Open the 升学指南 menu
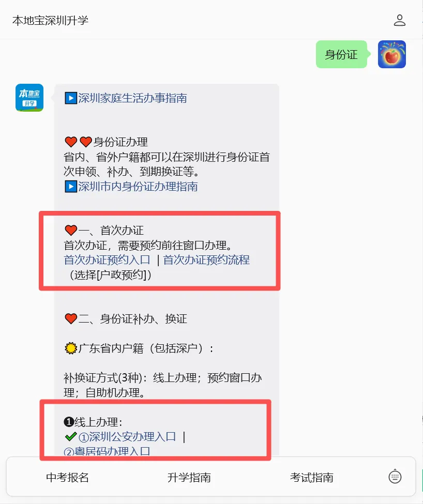 pos(189,477)
